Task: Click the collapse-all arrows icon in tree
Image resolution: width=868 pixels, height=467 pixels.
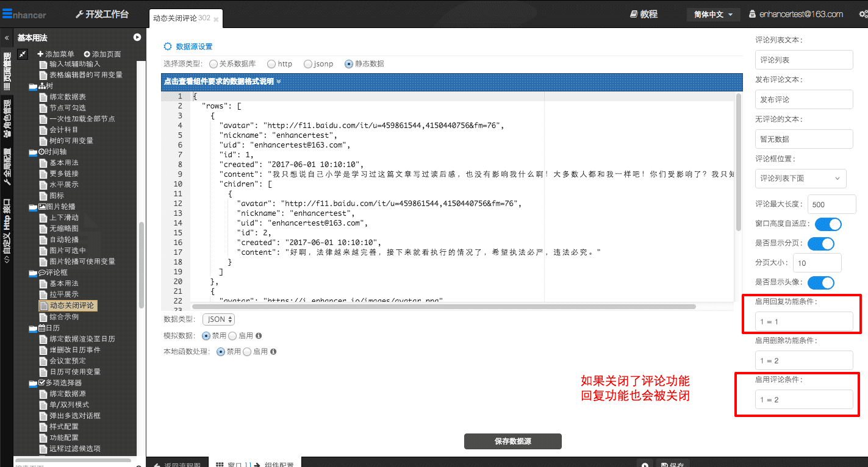Action: pos(23,54)
